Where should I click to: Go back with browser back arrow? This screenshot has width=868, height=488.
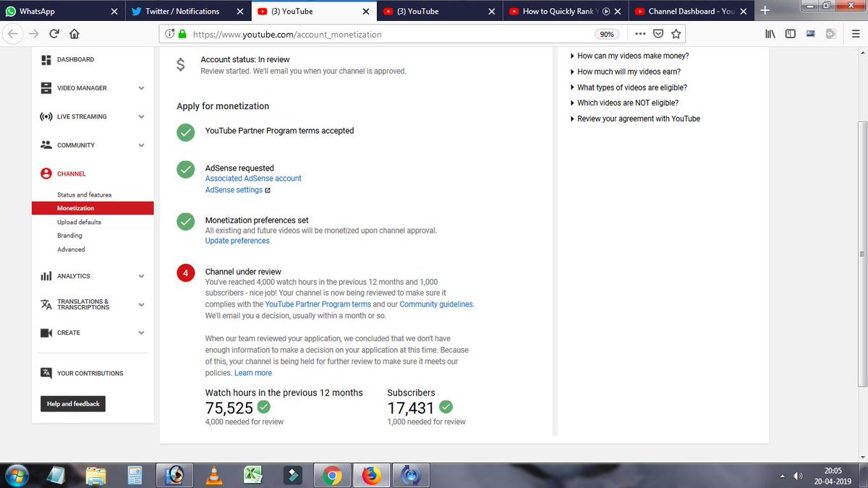point(12,33)
